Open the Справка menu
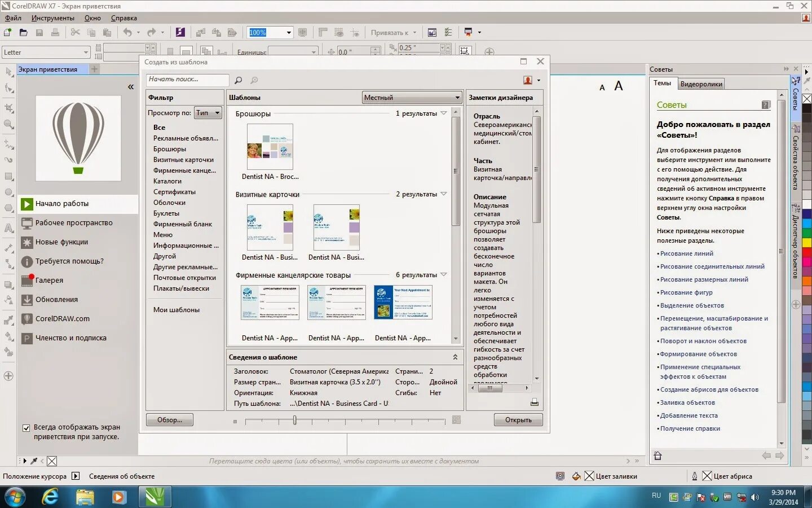The height and width of the screenshot is (508, 812). [124, 18]
